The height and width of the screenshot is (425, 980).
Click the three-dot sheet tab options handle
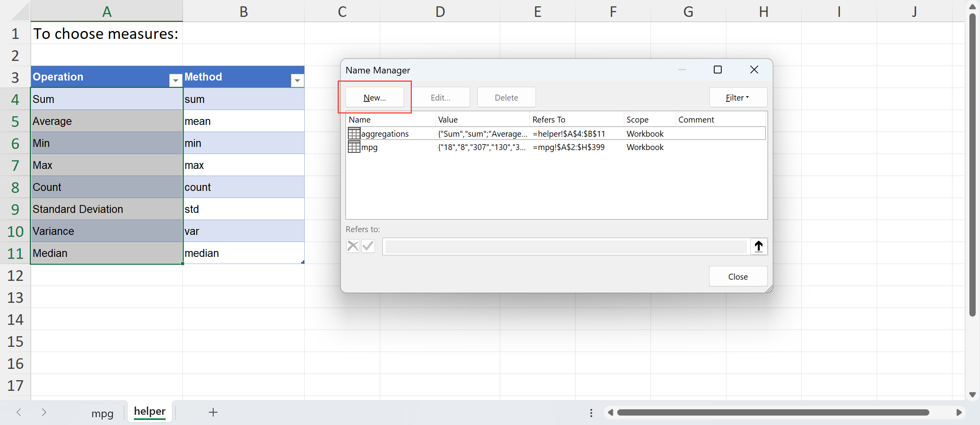point(591,412)
